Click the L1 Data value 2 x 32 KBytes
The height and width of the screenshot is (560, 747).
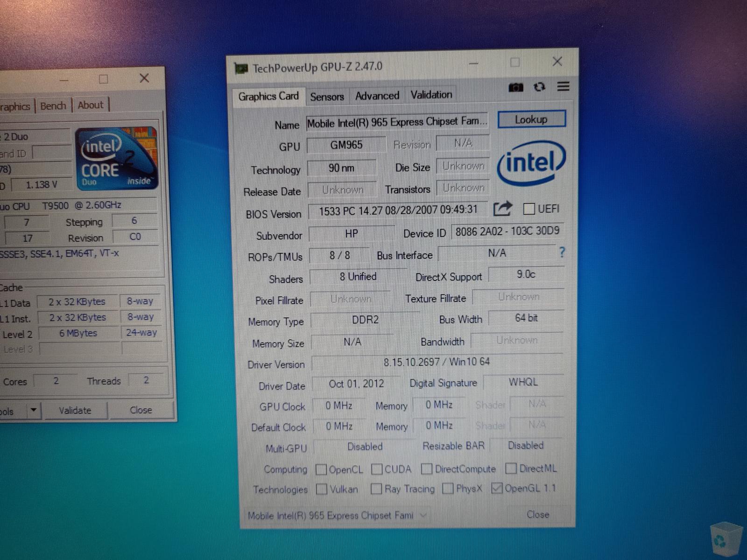[77, 302]
